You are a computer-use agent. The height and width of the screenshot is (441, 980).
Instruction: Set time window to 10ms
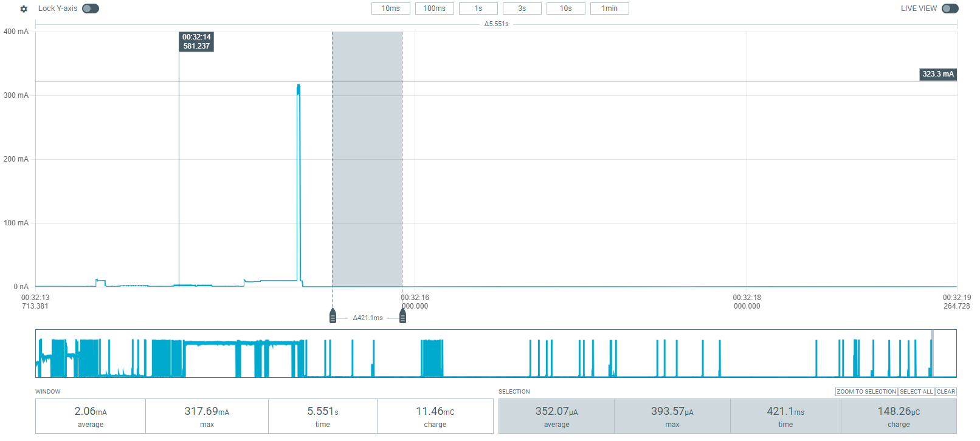pos(390,9)
